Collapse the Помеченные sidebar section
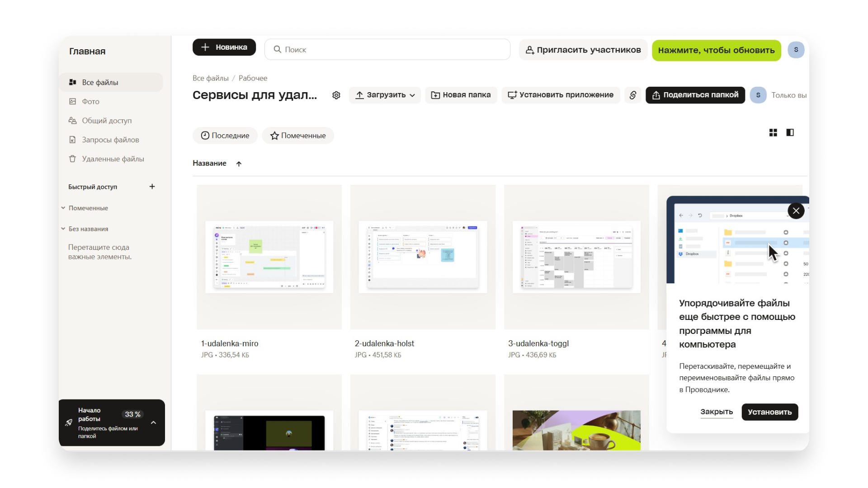868x488 pixels. click(x=63, y=208)
